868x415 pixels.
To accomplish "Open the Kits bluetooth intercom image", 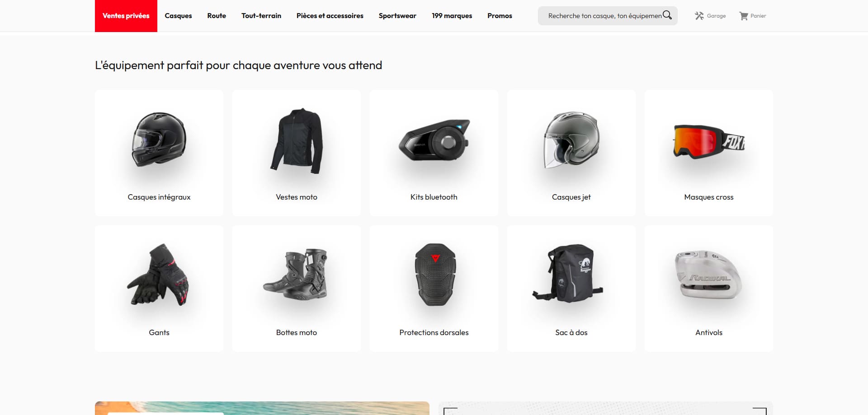I will [434, 140].
